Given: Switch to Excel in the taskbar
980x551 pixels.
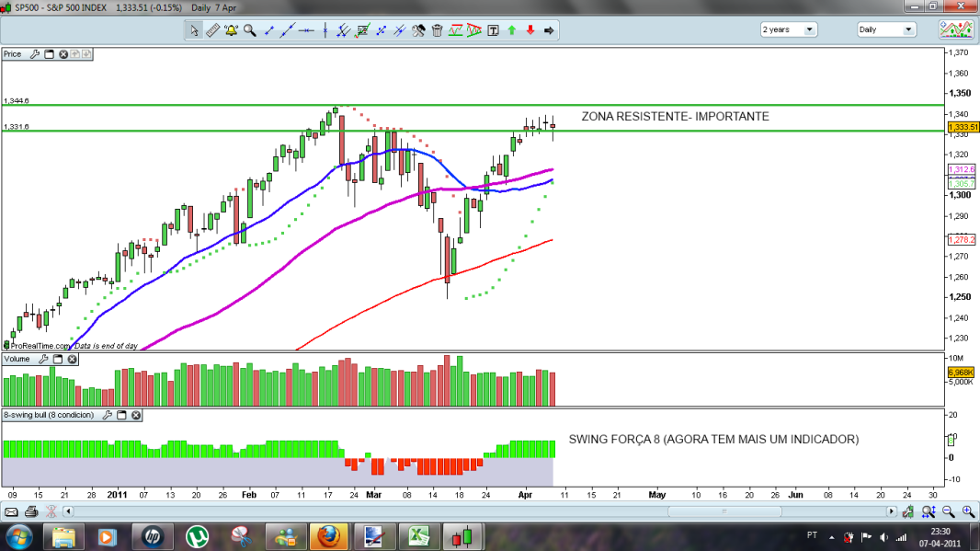Looking at the screenshot, I should click(x=418, y=537).
